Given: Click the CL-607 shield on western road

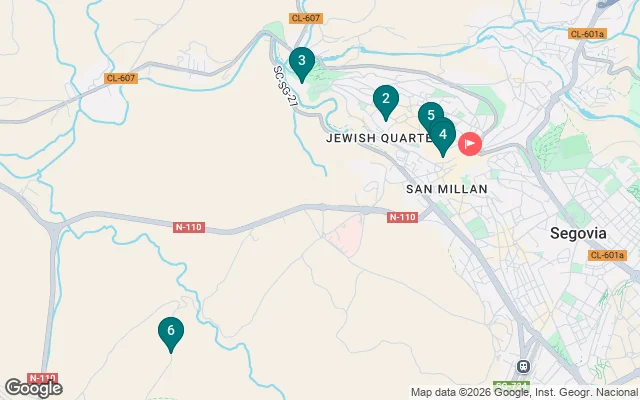Looking at the screenshot, I should coord(121,78).
